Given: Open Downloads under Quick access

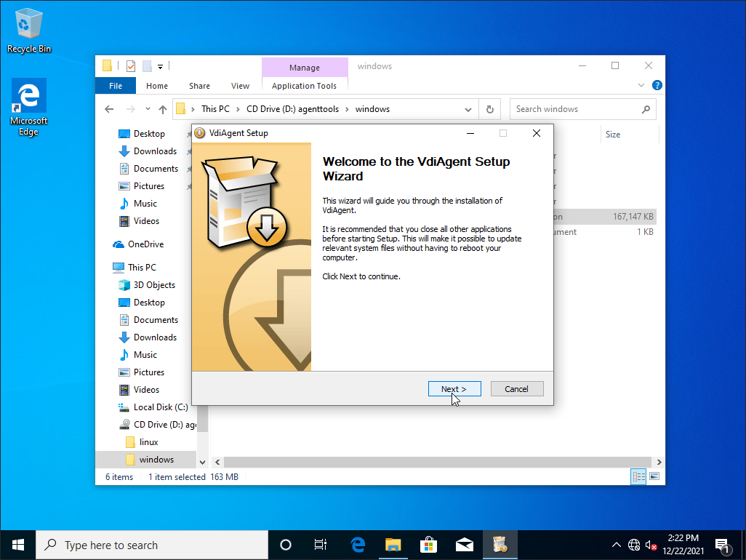Looking at the screenshot, I should coord(155,151).
